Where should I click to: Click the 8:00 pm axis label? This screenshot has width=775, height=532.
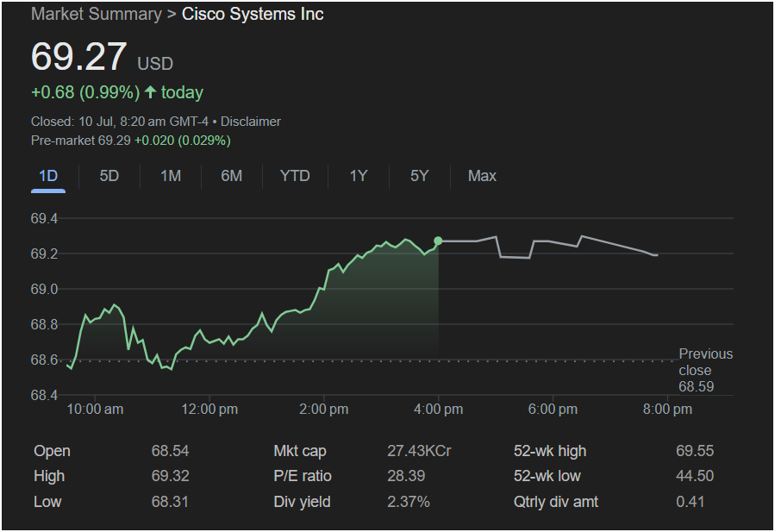pyautogui.click(x=667, y=410)
